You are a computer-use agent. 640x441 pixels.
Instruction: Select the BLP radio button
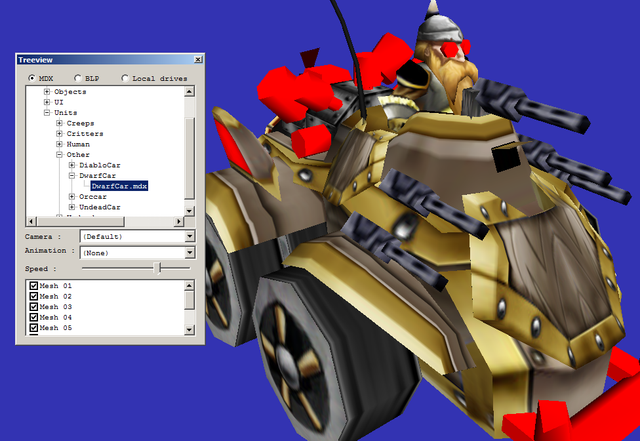coord(78,78)
